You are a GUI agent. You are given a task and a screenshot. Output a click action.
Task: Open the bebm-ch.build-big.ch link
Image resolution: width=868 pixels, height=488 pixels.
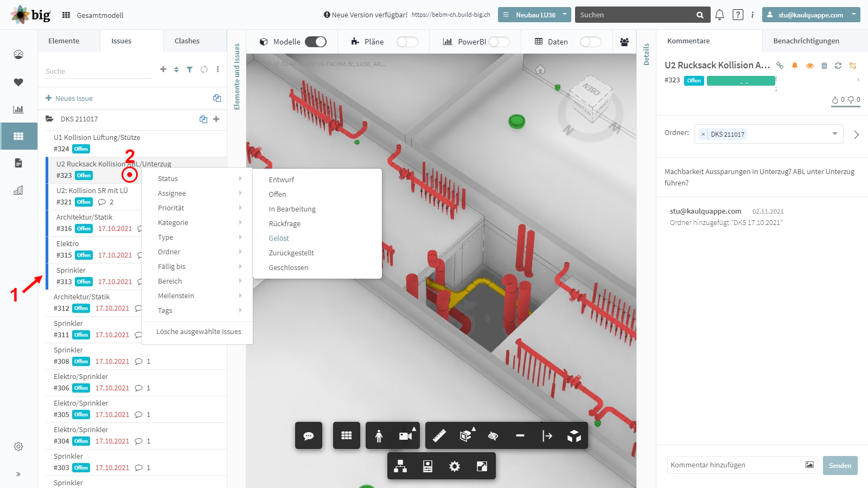pos(451,15)
